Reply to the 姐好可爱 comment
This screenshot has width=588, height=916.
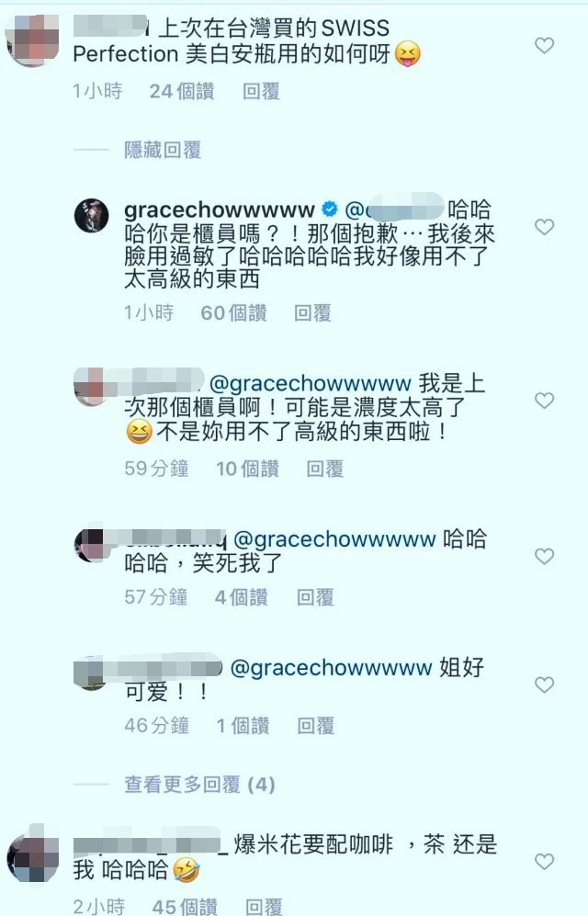point(316,726)
